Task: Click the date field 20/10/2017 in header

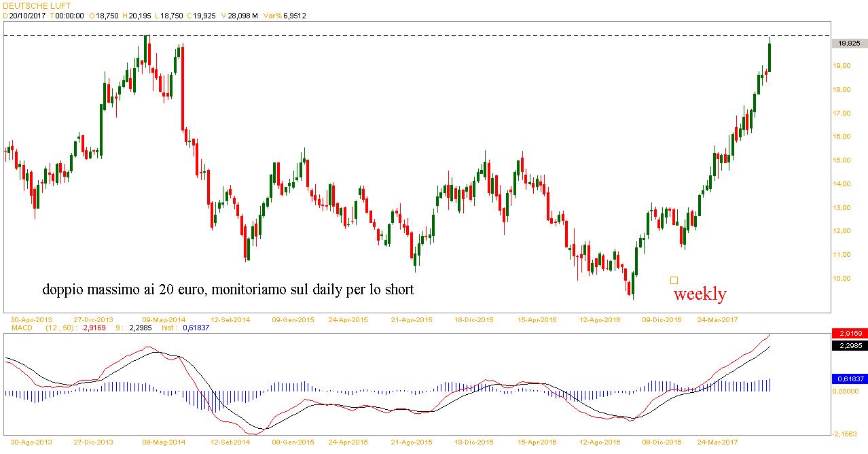Action: [x=29, y=16]
